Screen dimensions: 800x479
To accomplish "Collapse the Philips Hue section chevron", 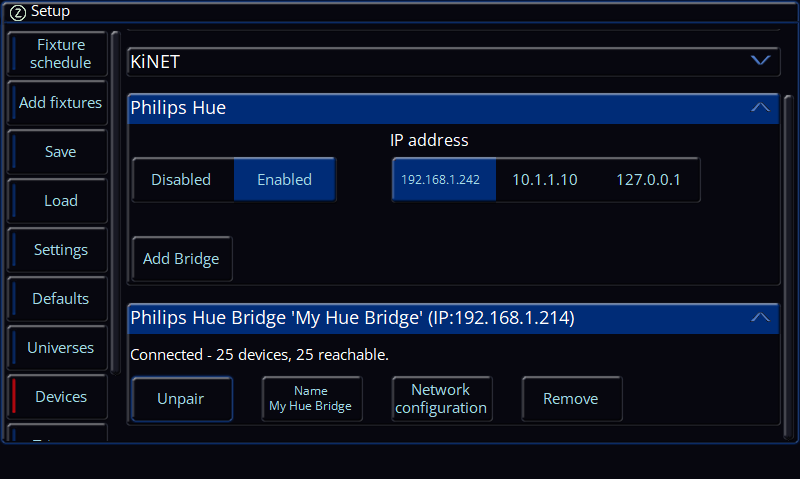I will tap(760, 107).
